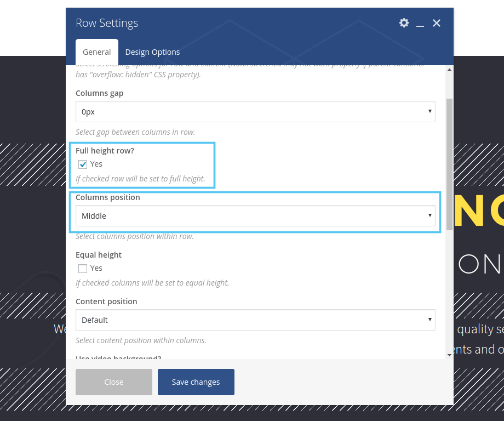Uncheck the Full height row checkbox
The image size is (504, 421).
83,164
